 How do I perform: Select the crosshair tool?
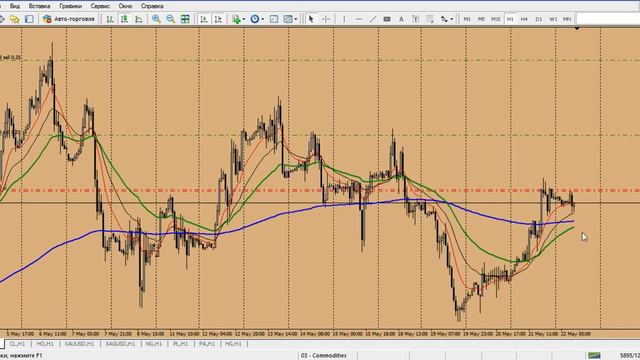326,19
